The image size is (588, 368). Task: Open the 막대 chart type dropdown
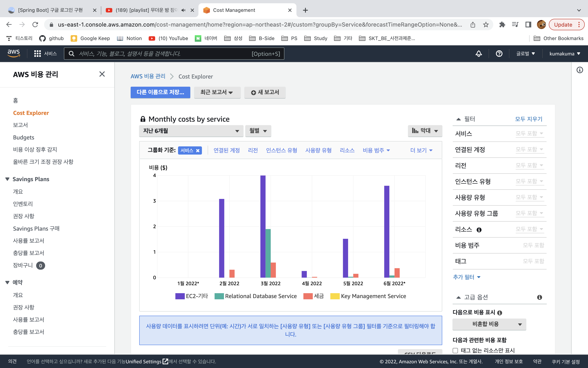pos(425,131)
